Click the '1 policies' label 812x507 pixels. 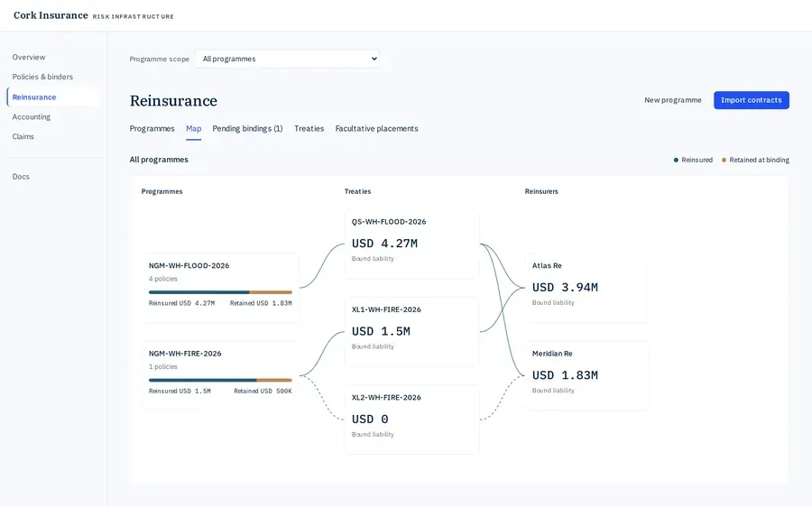(163, 366)
